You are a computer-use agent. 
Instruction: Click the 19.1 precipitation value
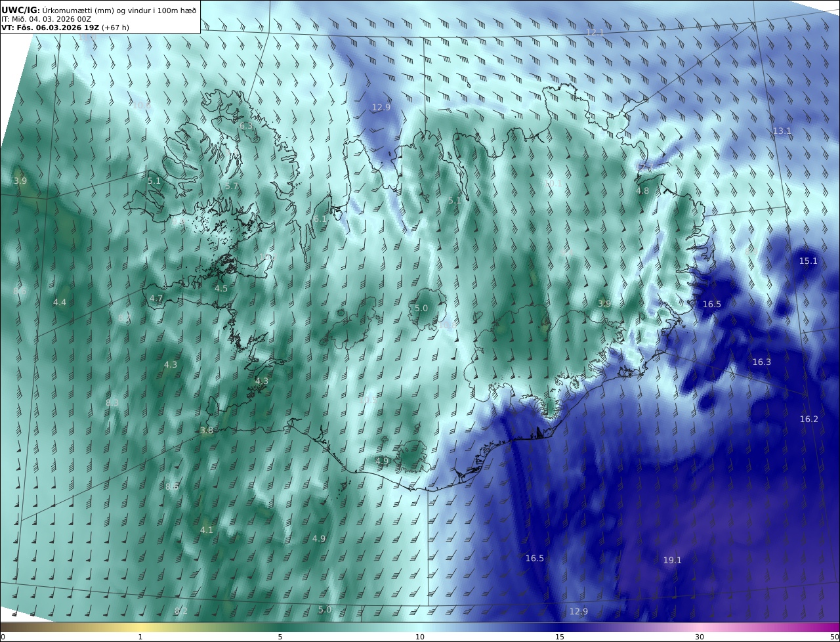[x=672, y=561]
